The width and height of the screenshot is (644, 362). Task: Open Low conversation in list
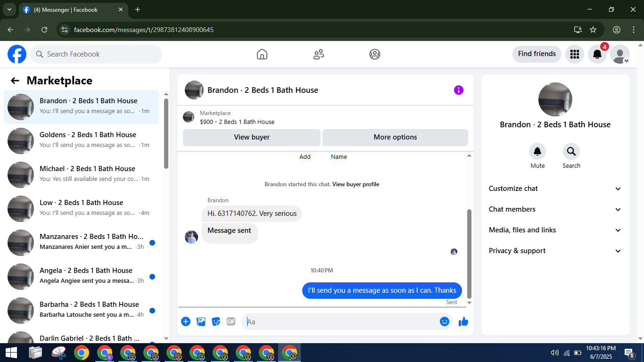pyautogui.click(x=81, y=209)
